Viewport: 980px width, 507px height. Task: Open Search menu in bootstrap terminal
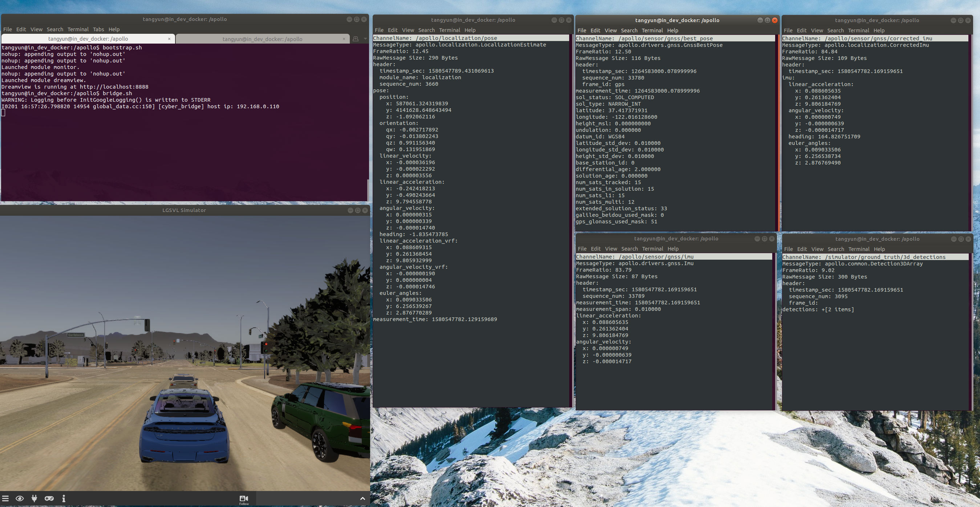point(55,29)
